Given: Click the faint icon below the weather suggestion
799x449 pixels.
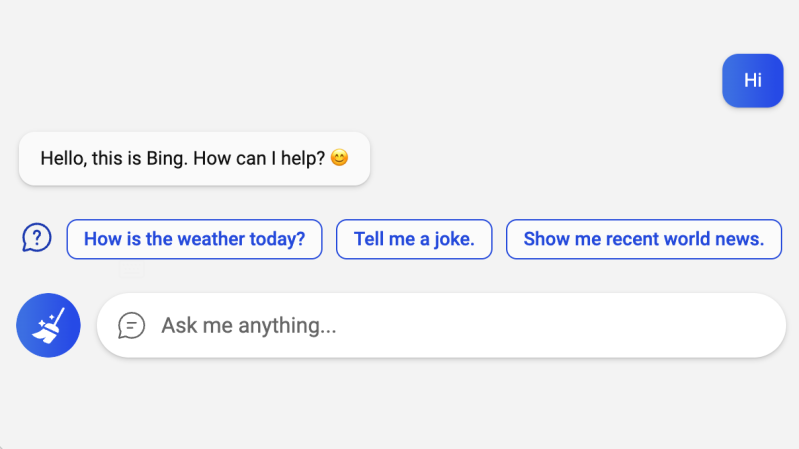Looking at the screenshot, I should tap(132, 270).
